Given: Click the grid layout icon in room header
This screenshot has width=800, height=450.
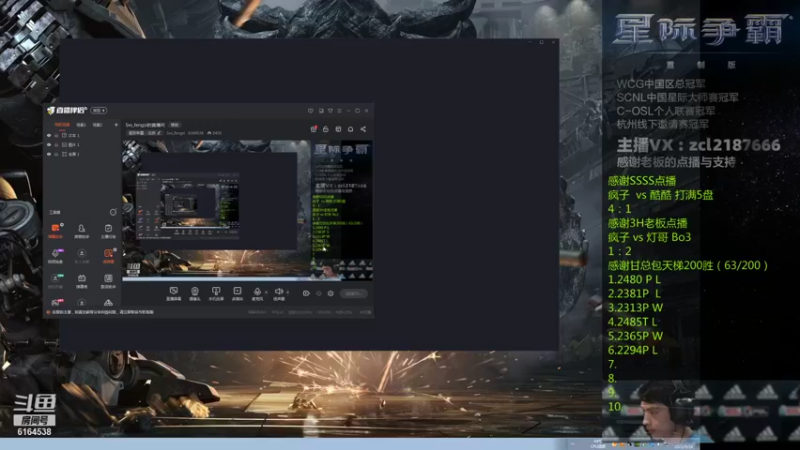Looking at the screenshot, I should (338, 129).
